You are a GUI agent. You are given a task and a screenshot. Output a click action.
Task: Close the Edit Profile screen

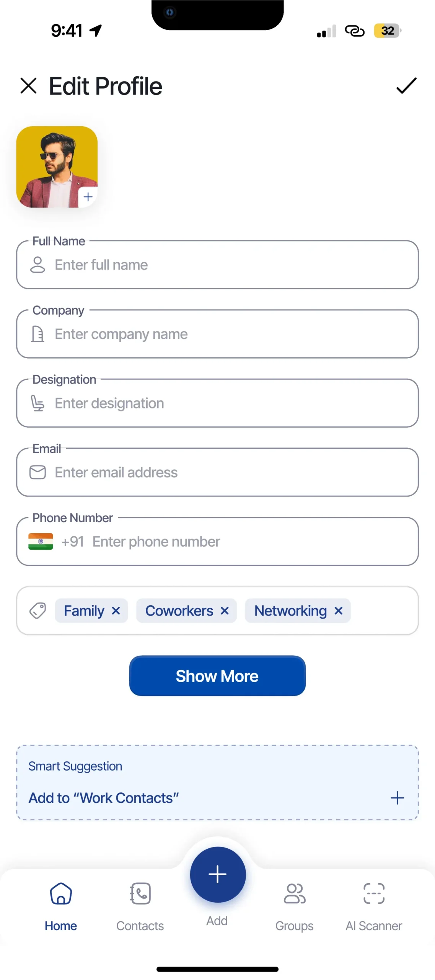click(28, 86)
